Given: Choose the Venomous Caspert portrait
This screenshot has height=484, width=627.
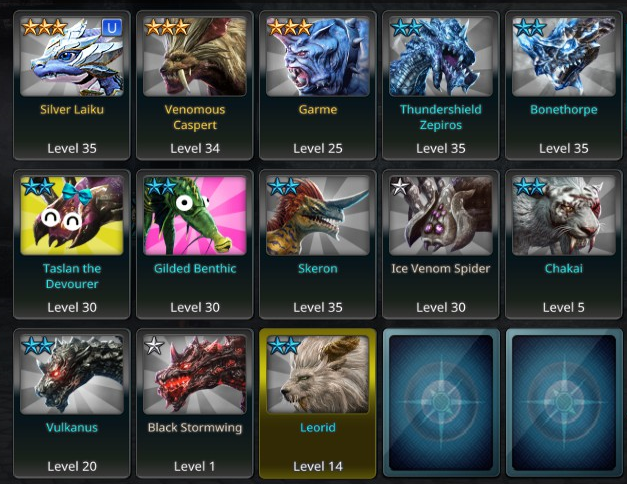Looking at the screenshot, I should (x=195, y=56).
